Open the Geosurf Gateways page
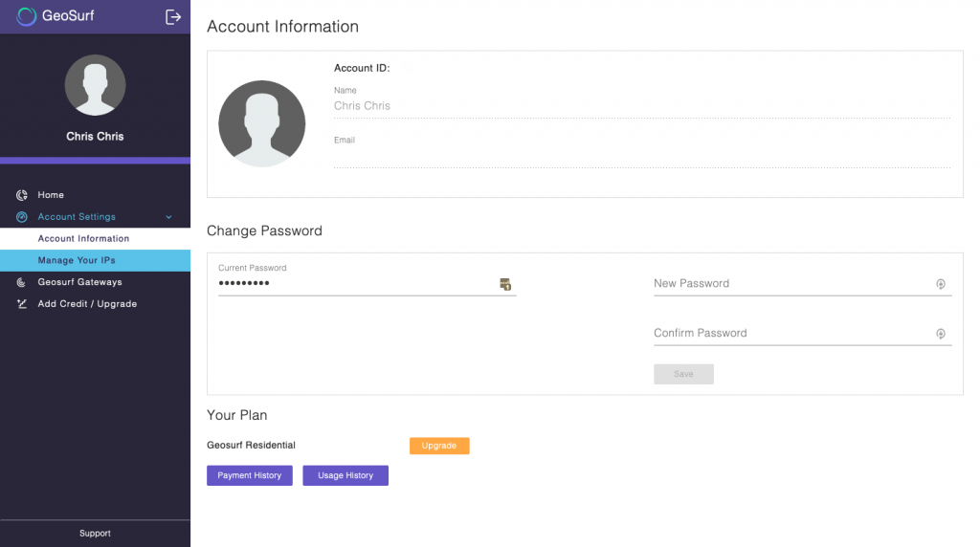 [x=79, y=282]
